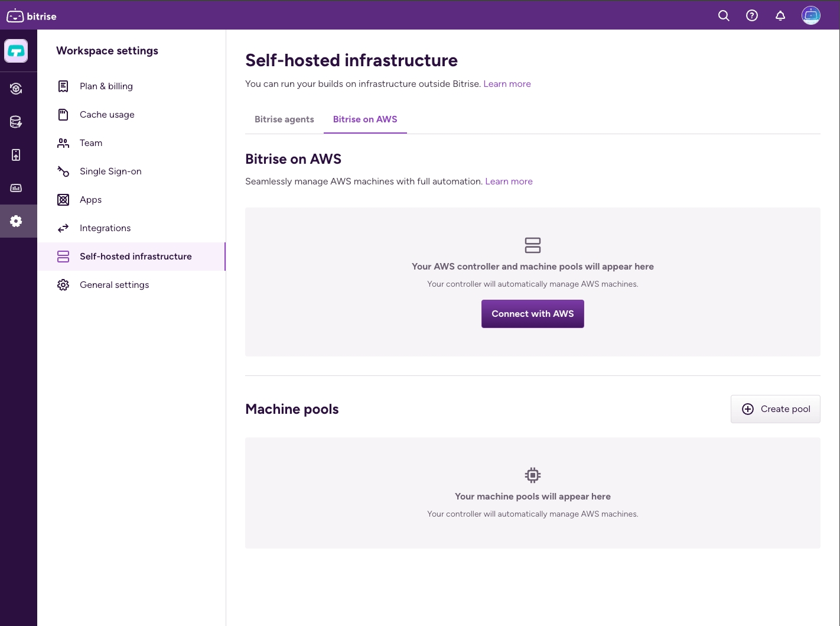
Task: Open the CI builds icon in left rail
Action: click(x=17, y=89)
